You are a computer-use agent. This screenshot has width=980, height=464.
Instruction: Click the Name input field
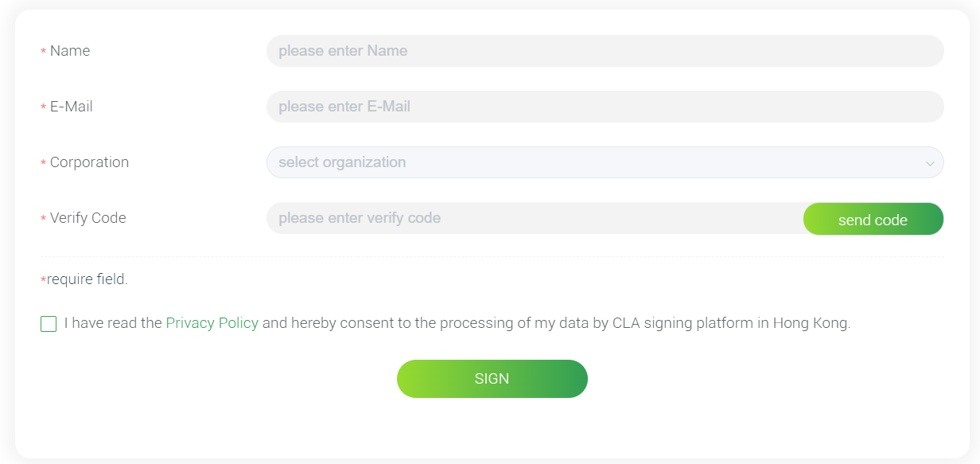point(605,51)
